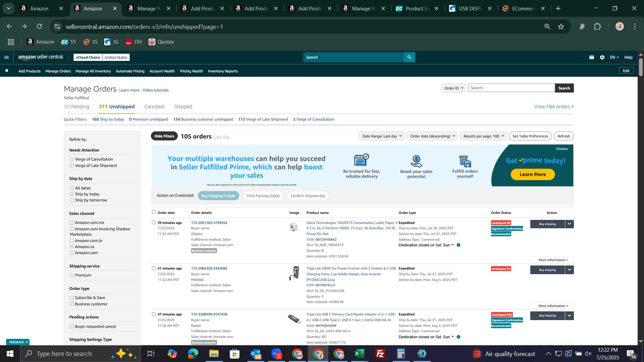
Task: Open Seller Central settings gear
Action: coord(602,57)
